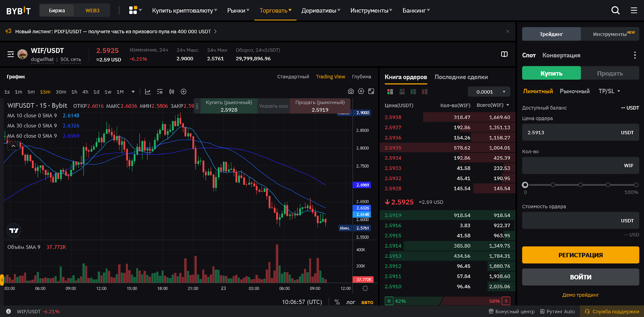644x317 pixels.
Task: Open chart settings gear icon
Action: click(x=361, y=91)
